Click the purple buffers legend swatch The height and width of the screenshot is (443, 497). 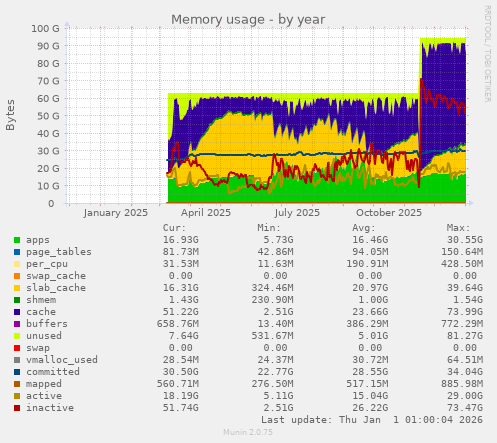click(x=17, y=324)
